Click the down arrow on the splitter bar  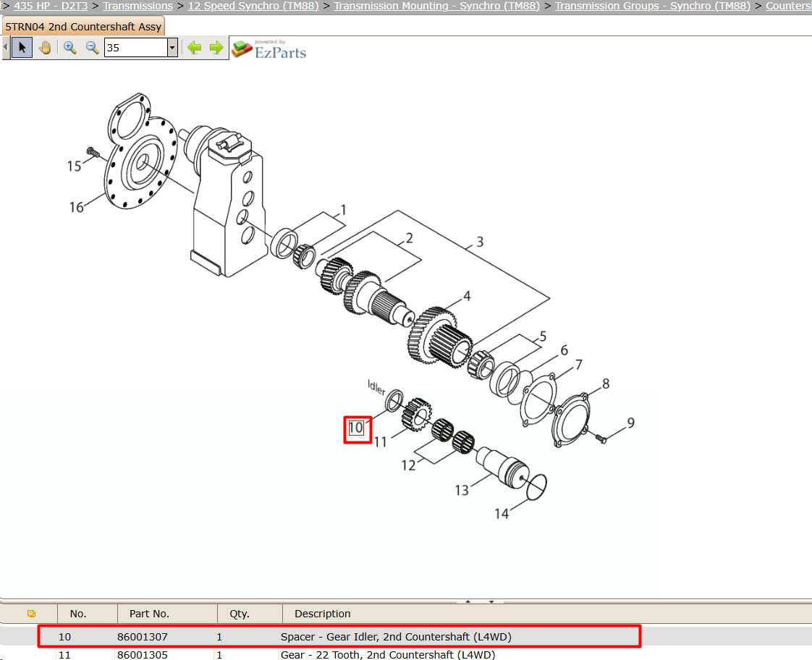(x=491, y=601)
